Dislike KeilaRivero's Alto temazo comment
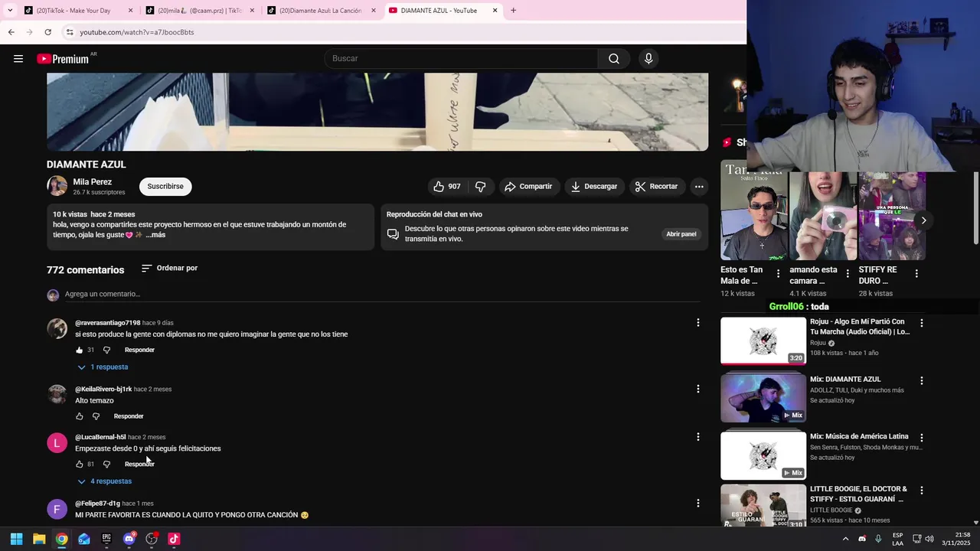980x551 pixels. click(96, 417)
